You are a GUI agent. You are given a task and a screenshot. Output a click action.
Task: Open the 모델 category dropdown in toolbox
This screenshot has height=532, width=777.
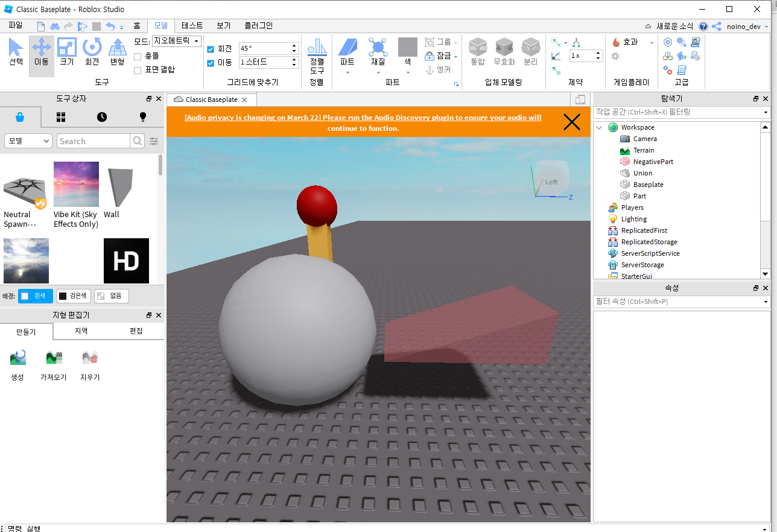coord(28,141)
